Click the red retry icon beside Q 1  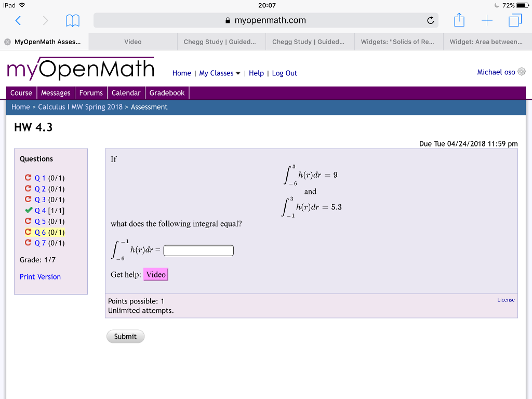tap(28, 178)
